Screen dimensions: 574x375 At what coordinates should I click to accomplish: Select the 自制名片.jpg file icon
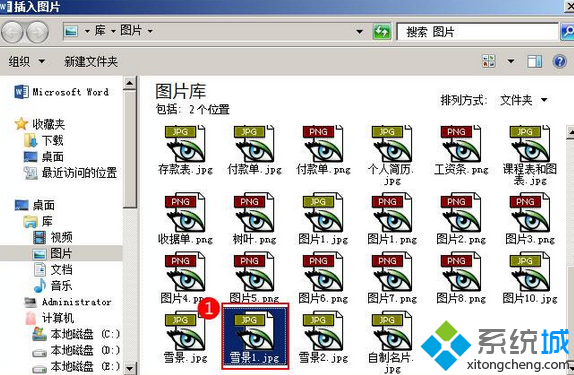click(392, 331)
